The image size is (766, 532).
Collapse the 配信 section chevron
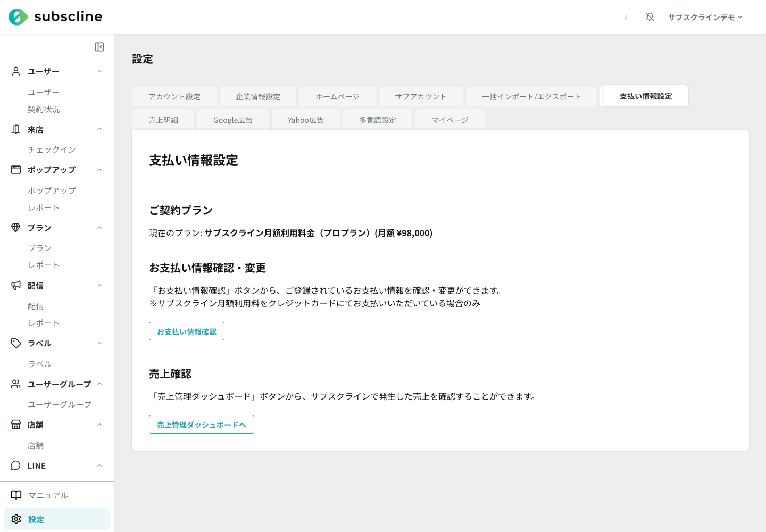coord(99,286)
